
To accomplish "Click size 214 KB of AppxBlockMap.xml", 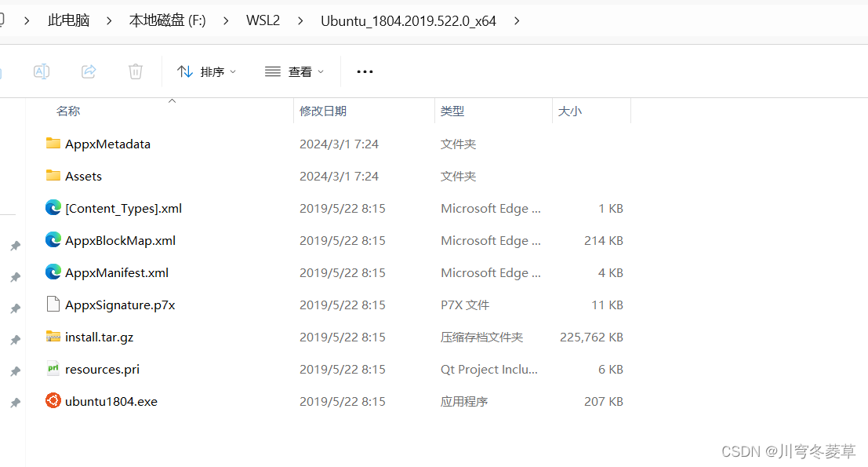I will coord(604,240).
